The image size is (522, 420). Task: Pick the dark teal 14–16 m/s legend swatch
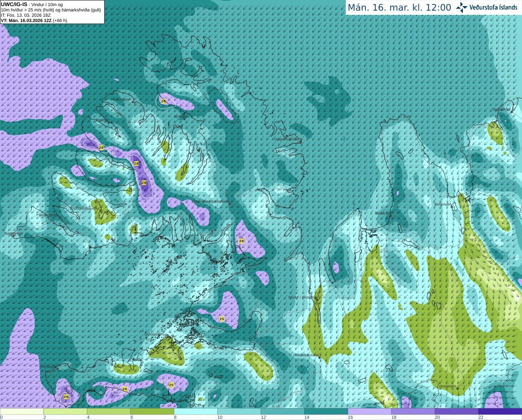(x=326, y=411)
